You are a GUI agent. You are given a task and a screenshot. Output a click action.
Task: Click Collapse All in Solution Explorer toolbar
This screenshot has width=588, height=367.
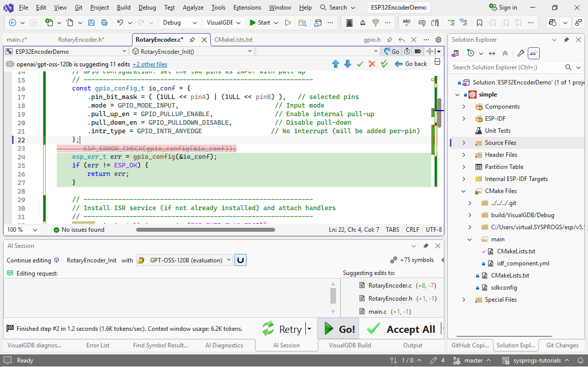coord(505,53)
